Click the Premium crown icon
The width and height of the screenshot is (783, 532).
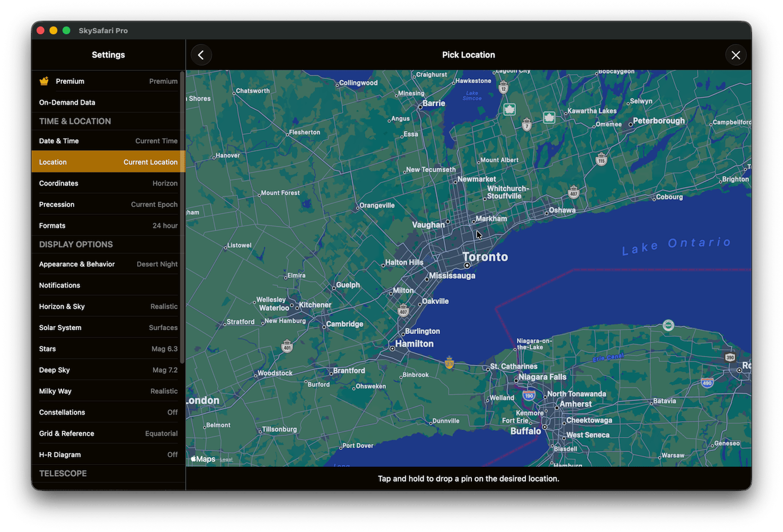(44, 81)
